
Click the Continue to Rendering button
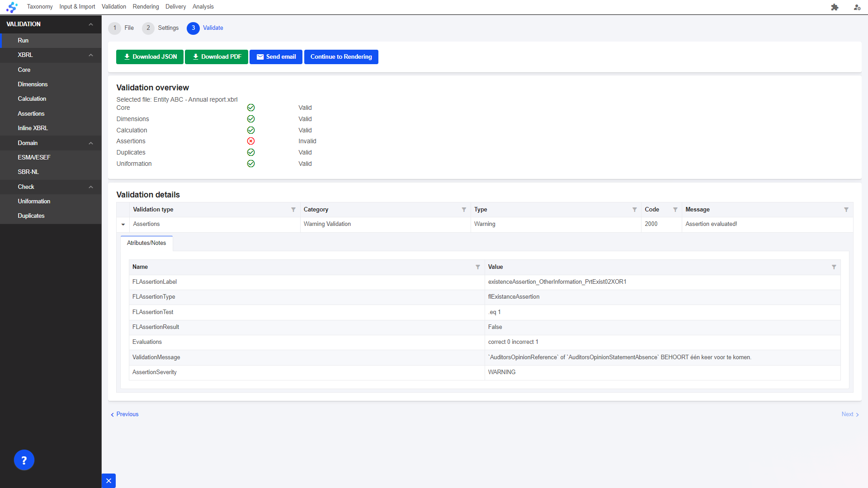coord(341,56)
